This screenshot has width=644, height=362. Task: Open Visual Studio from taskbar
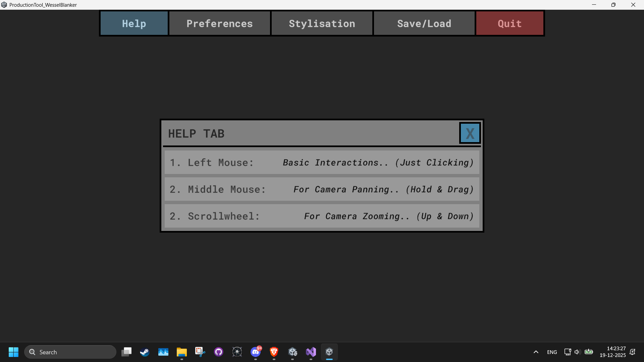[311, 352]
